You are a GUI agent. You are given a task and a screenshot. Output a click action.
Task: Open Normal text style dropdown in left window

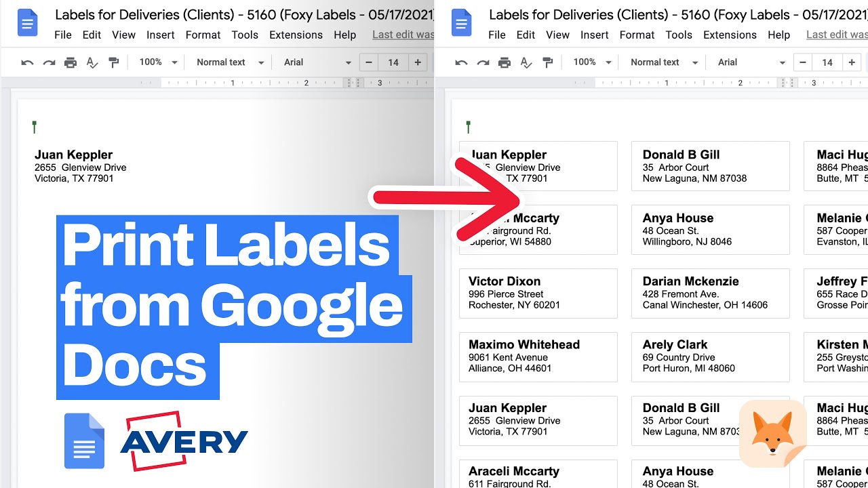(231, 62)
